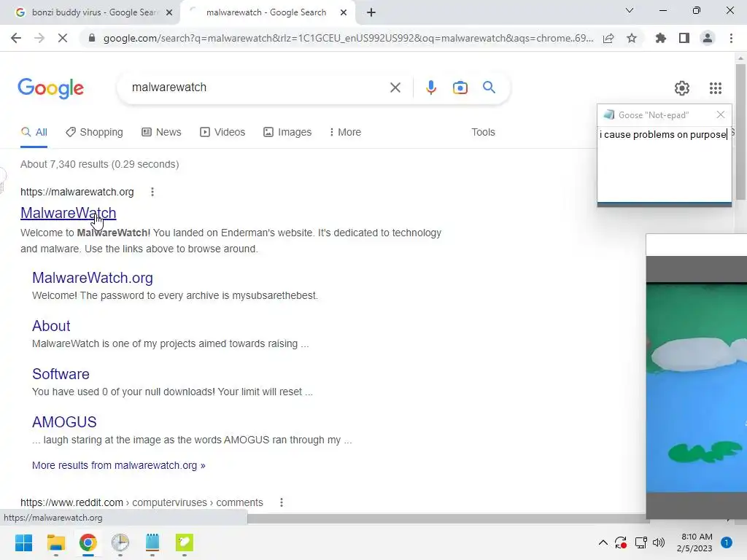Open Google quick settings gear
This screenshot has height=560, width=747.
(x=682, y=88)
